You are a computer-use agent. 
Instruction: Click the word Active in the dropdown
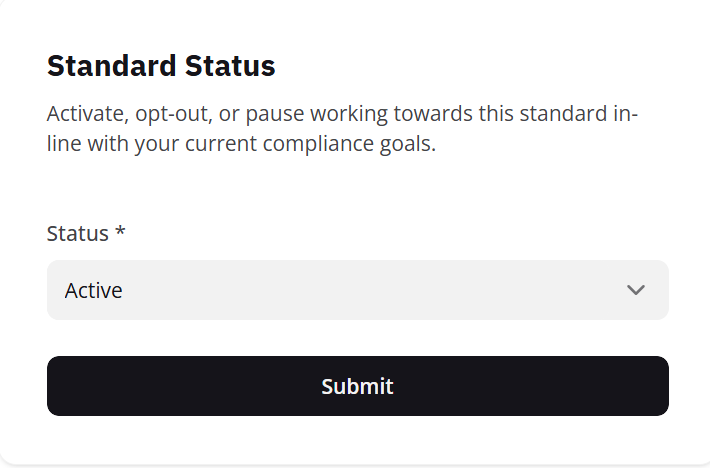tap(94, 291)
